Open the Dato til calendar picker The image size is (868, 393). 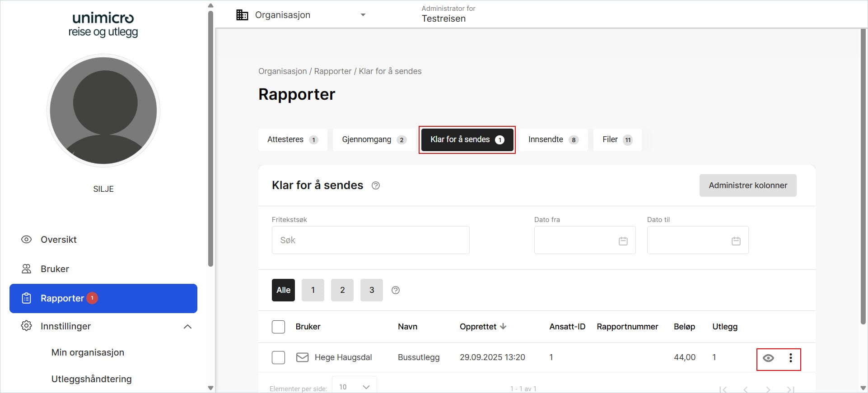click(x=736, y=241)
